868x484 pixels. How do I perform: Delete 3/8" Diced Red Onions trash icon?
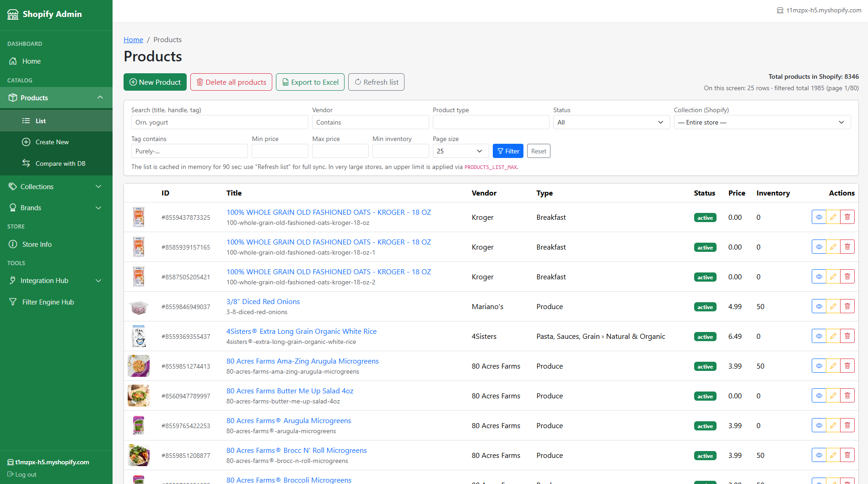[x=847, y=306]
